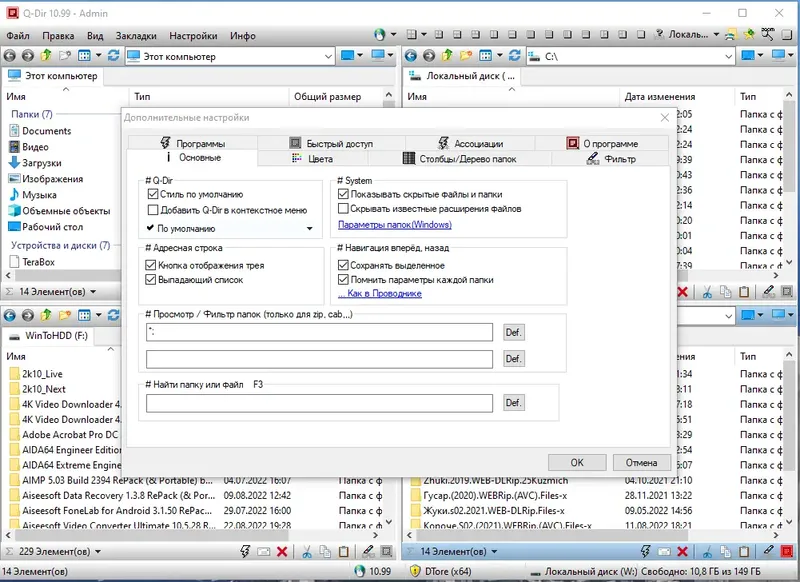Click the 'Общий размер' column header
Screen dimensions: 800x582
point(327,96)
